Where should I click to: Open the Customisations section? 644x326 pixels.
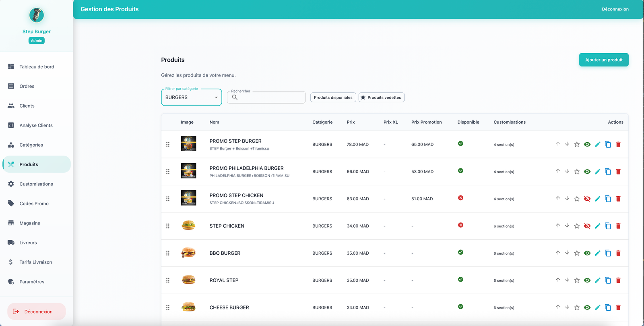point(37,184)
